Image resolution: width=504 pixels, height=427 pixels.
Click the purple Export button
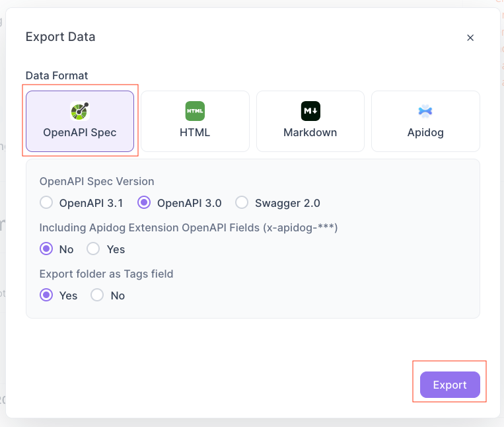(x=450, y=385)
